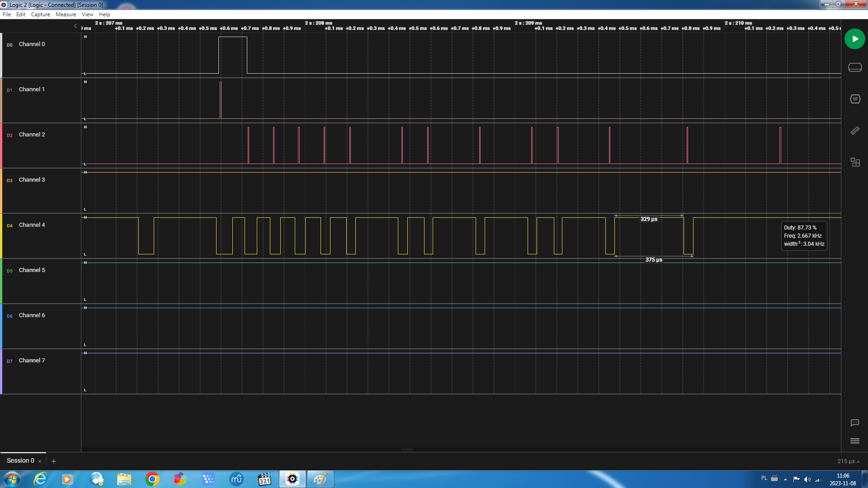Open the Measurements ruler icon panel
868x488 pixels.
click(x=854, y=131)
